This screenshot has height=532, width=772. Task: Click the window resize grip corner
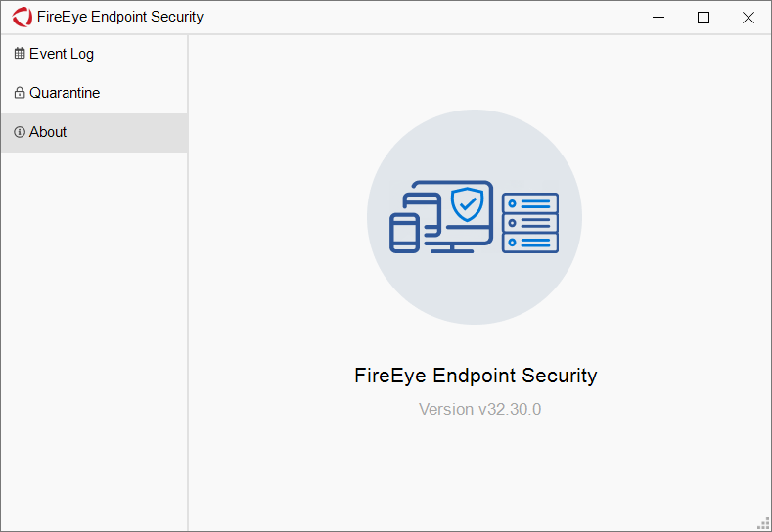pos(764,524)
